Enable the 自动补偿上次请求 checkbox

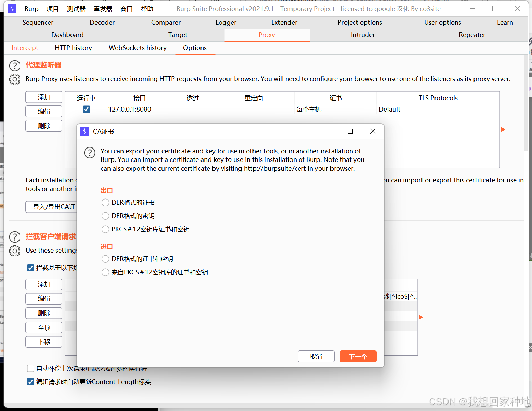(30, 368)
